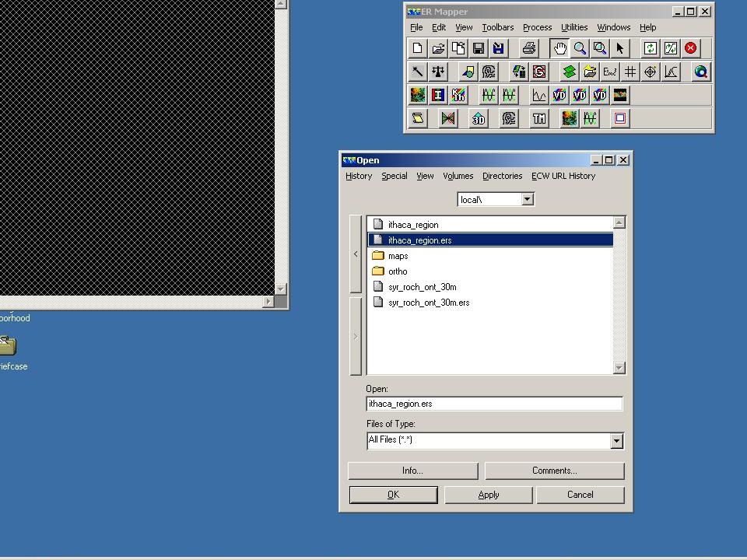747x560 pixels.
Task: Click OK in the Open dialog
Action: (x=394, y=495)
